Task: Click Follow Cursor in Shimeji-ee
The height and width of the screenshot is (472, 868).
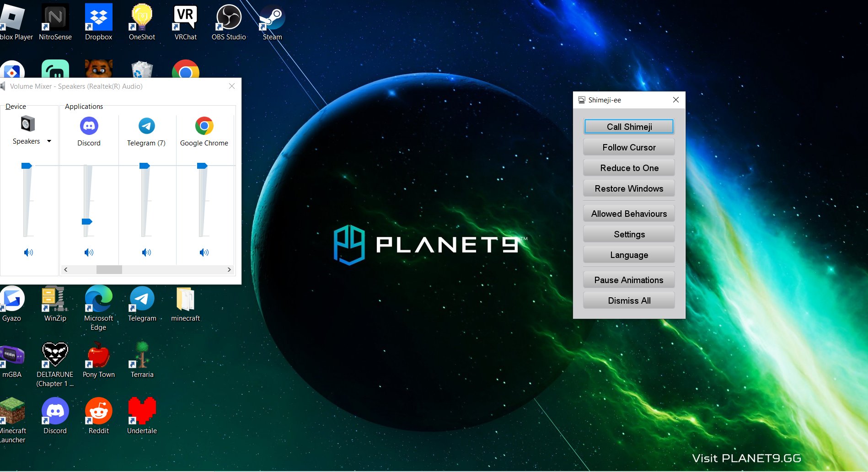Action: [629, 147]
